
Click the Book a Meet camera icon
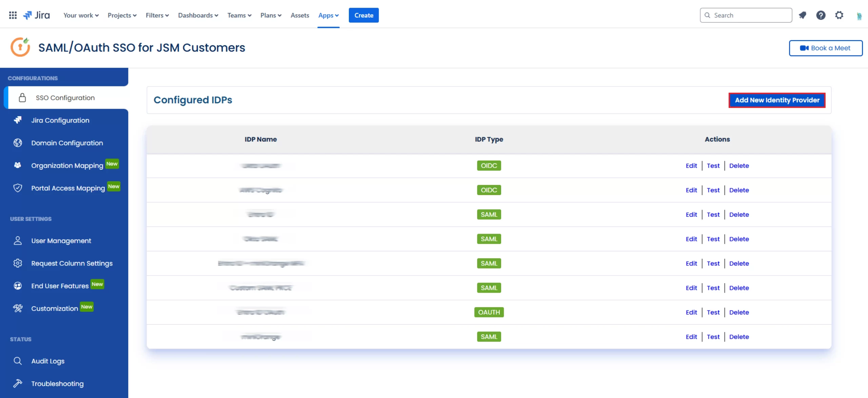pos(804,48)
